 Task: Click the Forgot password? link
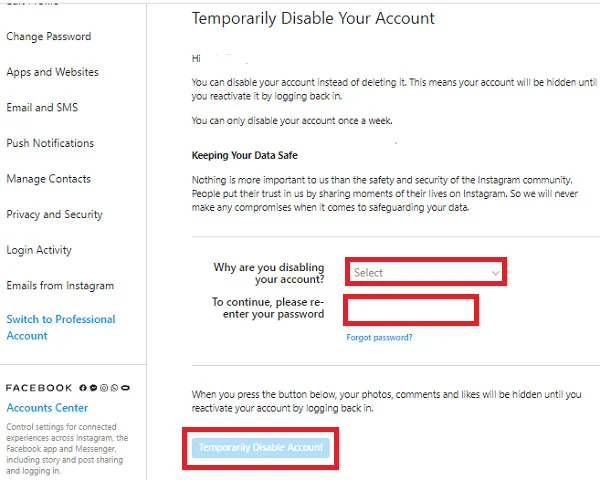(379, 337)
